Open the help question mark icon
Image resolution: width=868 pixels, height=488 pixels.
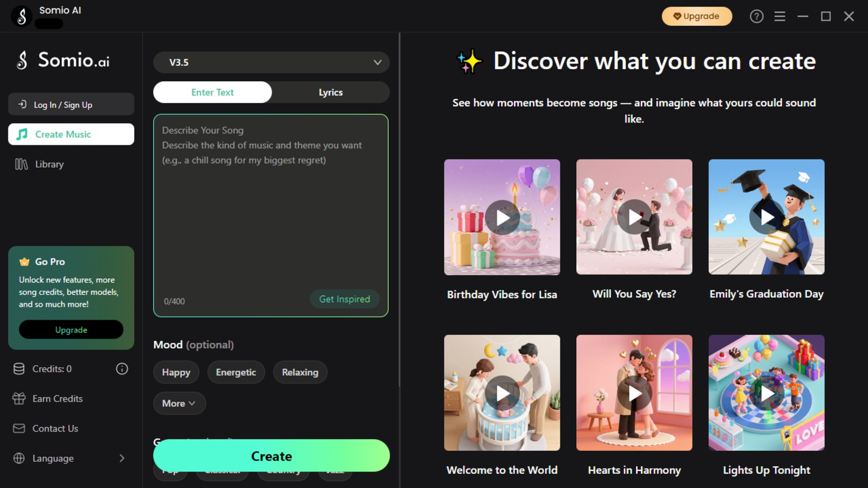click(756, 16)
